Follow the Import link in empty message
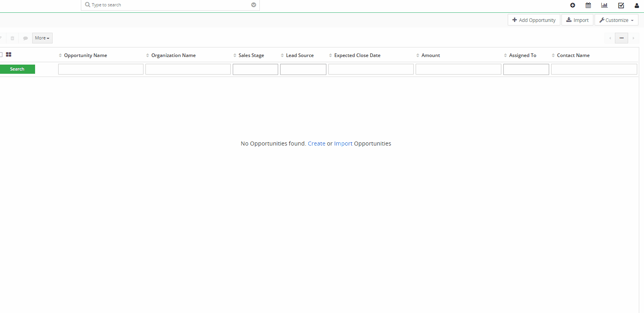 tap(343, 144)
